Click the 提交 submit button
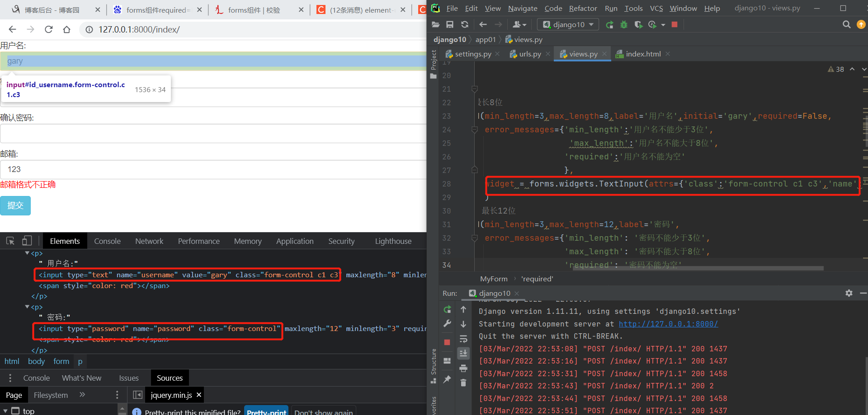The height and width of the screenshot is (415, 868). [15, 205]
